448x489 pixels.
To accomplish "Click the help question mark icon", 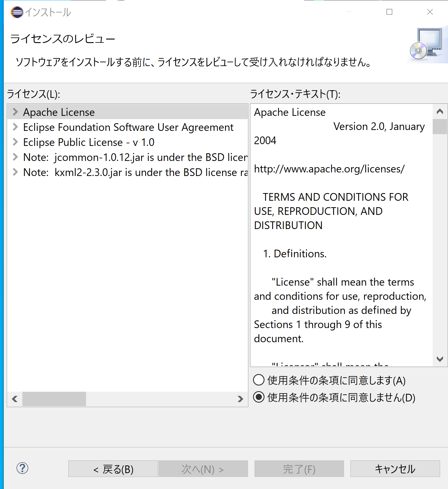I will 22,468.
